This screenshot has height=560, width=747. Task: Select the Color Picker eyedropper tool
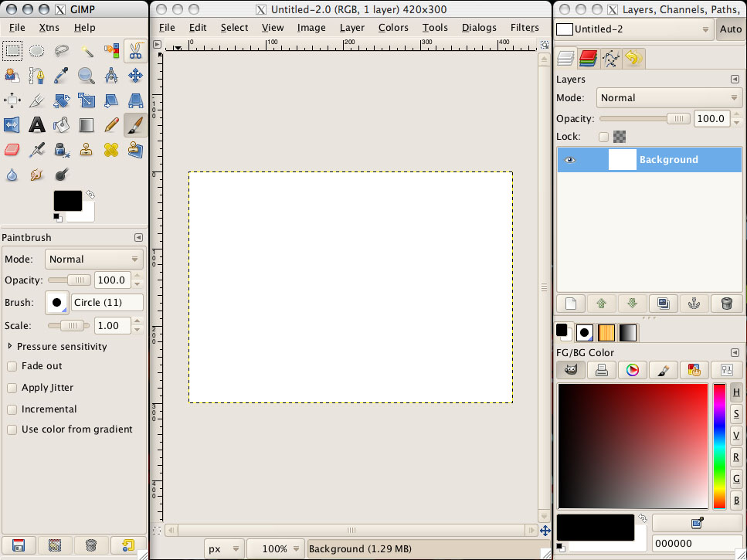62,76
